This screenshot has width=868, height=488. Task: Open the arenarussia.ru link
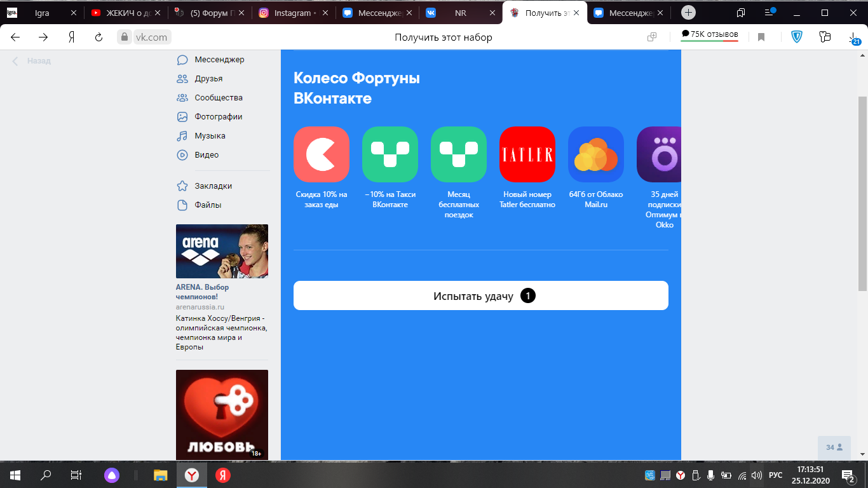coord(200,307)
